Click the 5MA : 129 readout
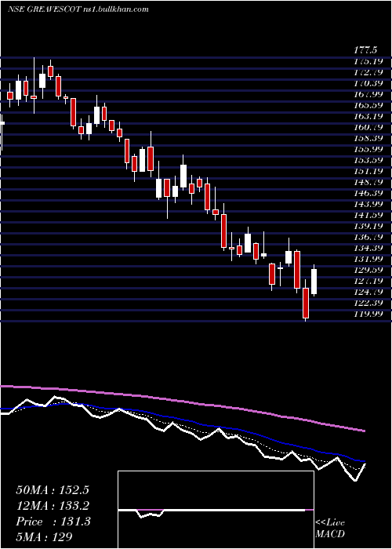This screenshot has width=392, height=549. click(44, 536)
